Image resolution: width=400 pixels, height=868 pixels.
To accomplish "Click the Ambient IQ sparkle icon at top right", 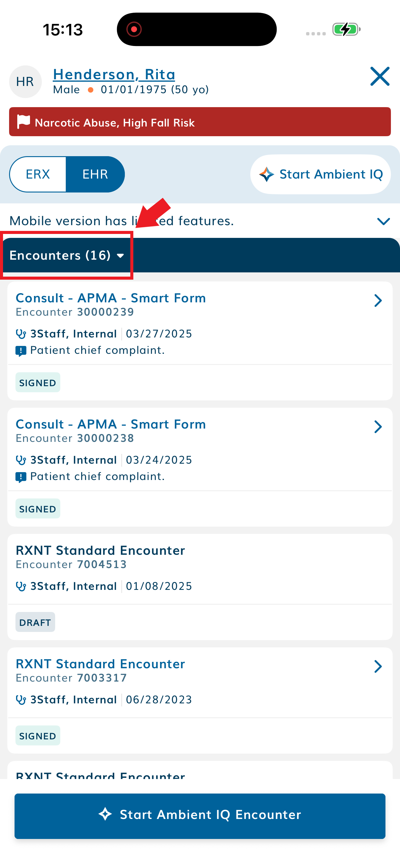I will pos(267,174).
